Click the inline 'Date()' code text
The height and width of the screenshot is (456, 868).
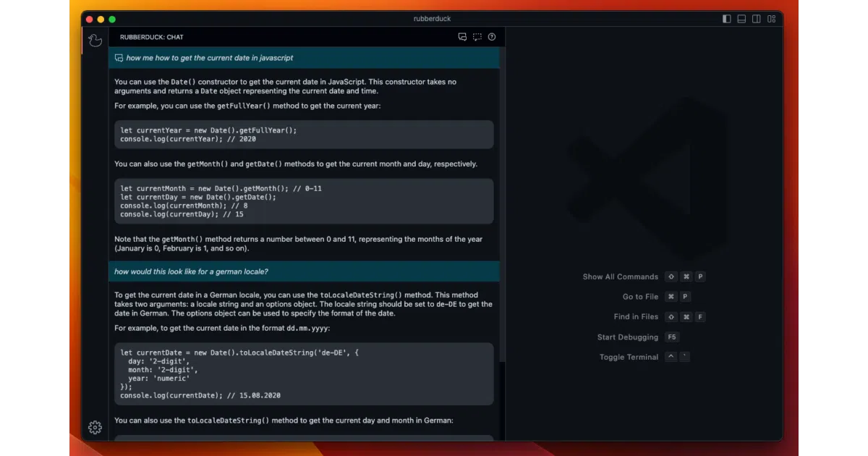coord(183,82)
